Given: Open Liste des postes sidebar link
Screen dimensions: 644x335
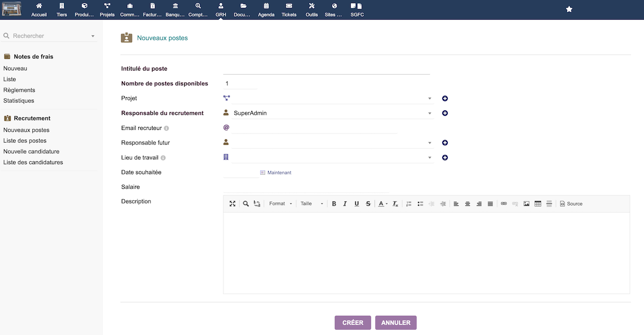Looking at the screenshot, I should click(x=25, y=141).
